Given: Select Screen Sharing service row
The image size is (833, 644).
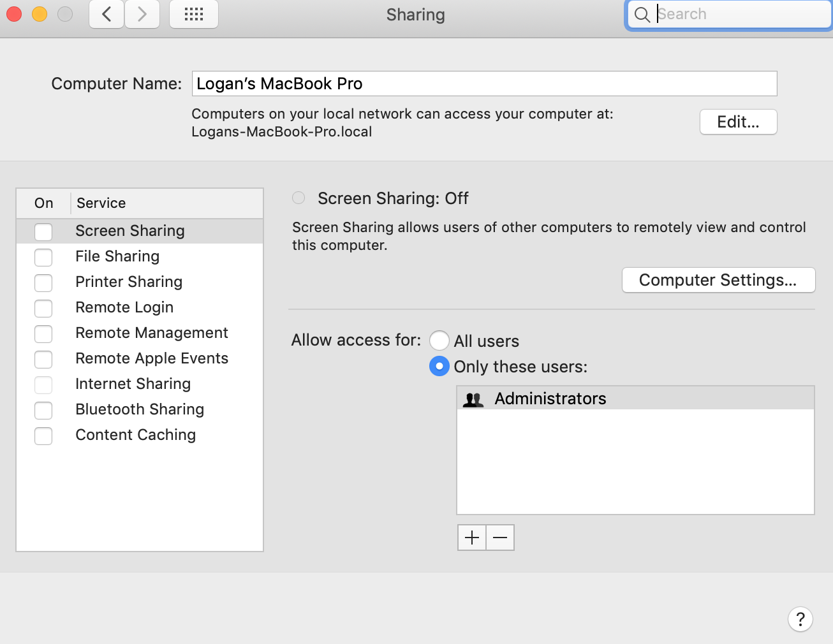Looking at the screenshot, I should tap(140, 231).
